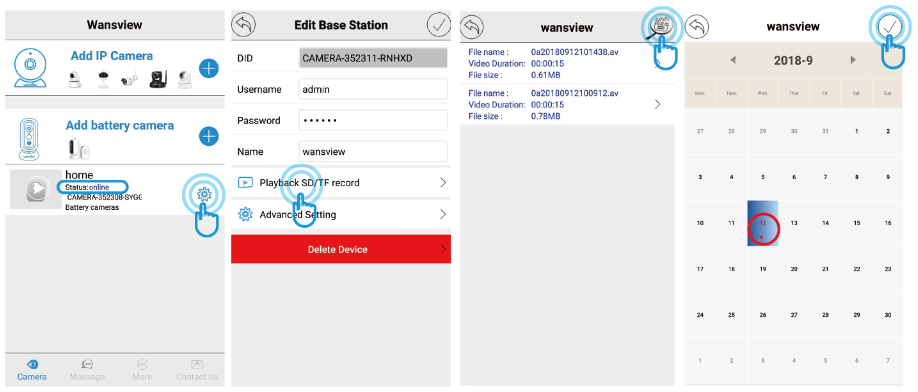Open the More tab
This screenshot has width=918, height=392.
142,370
